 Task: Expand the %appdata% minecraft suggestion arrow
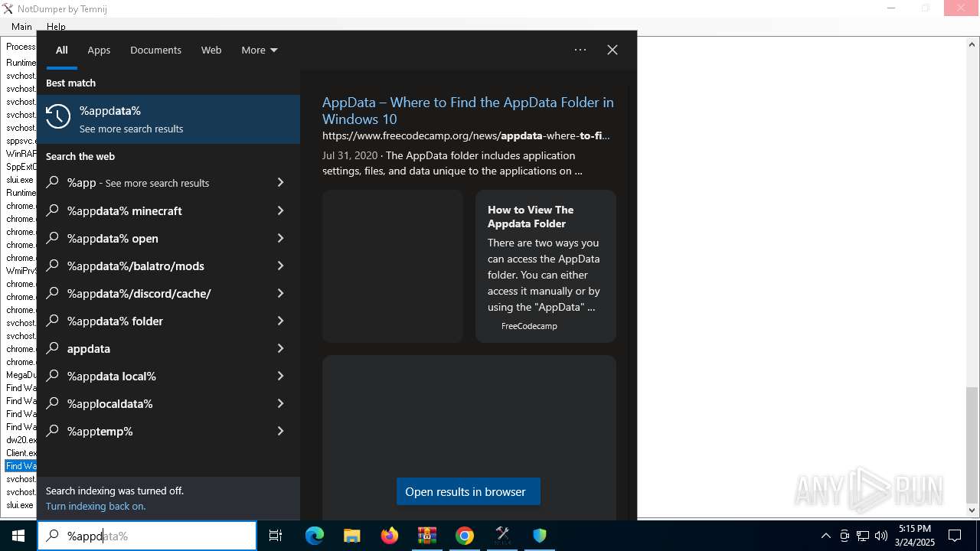(280, 210)
